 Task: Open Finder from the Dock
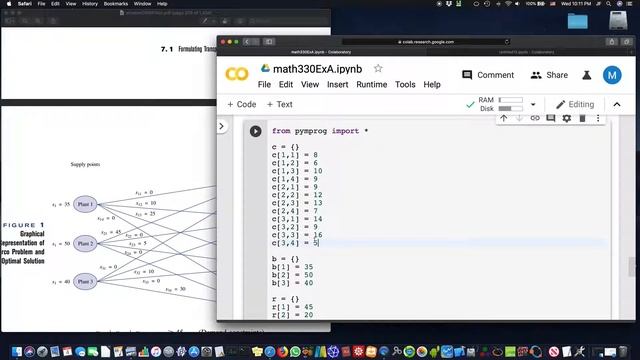coord(17,351)
